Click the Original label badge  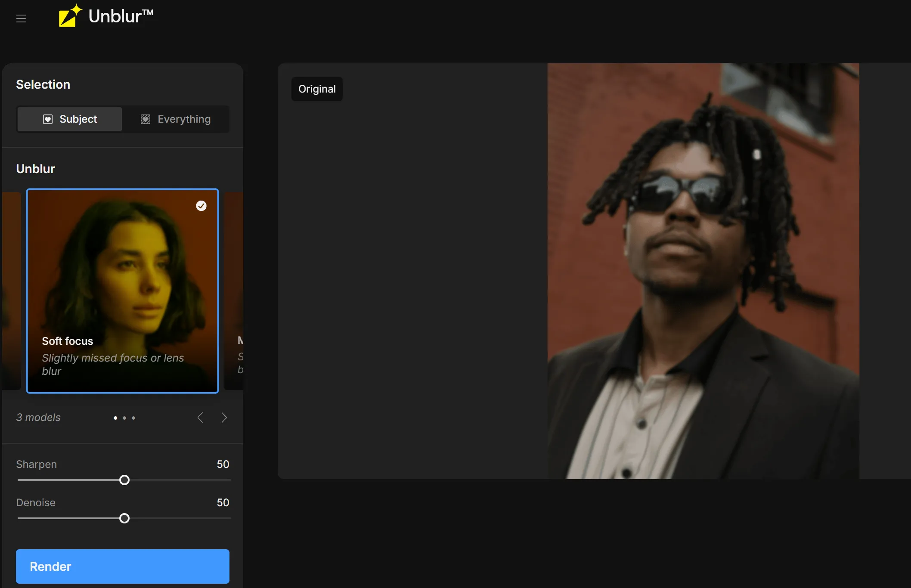(x=317, y=89)
